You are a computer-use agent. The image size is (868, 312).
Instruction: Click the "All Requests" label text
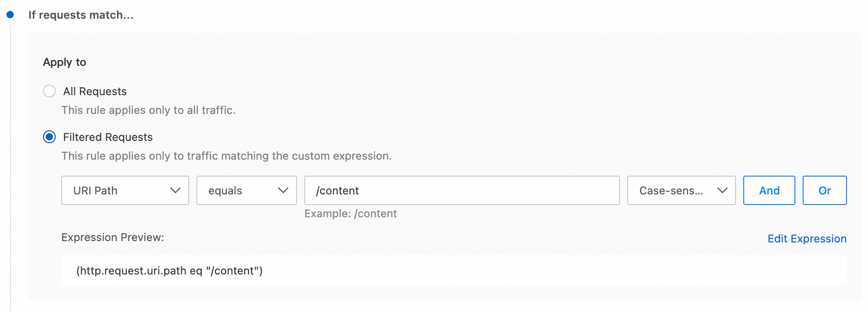[95, 91]
